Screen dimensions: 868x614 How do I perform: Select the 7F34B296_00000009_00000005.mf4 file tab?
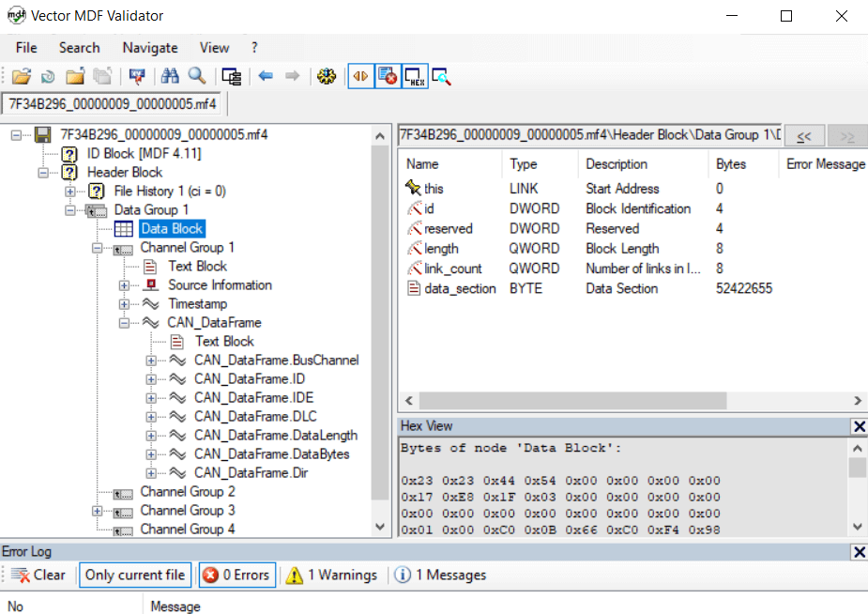tap(113, 104)
